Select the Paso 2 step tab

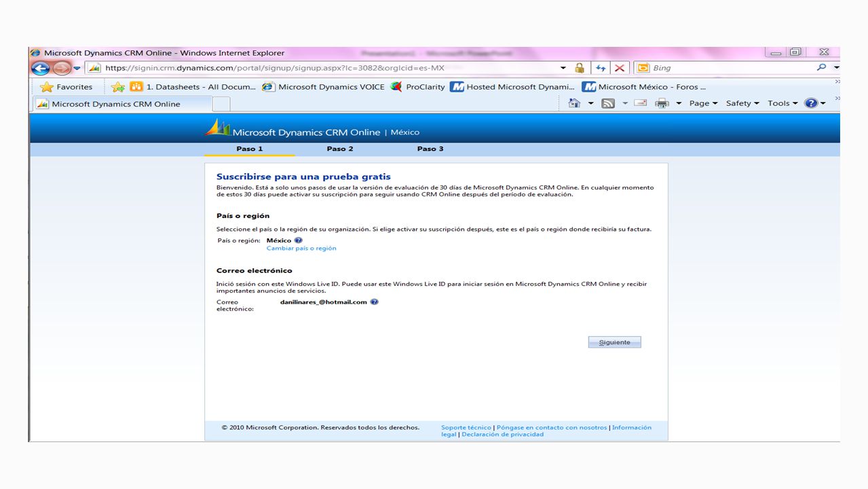coord(340,149)
